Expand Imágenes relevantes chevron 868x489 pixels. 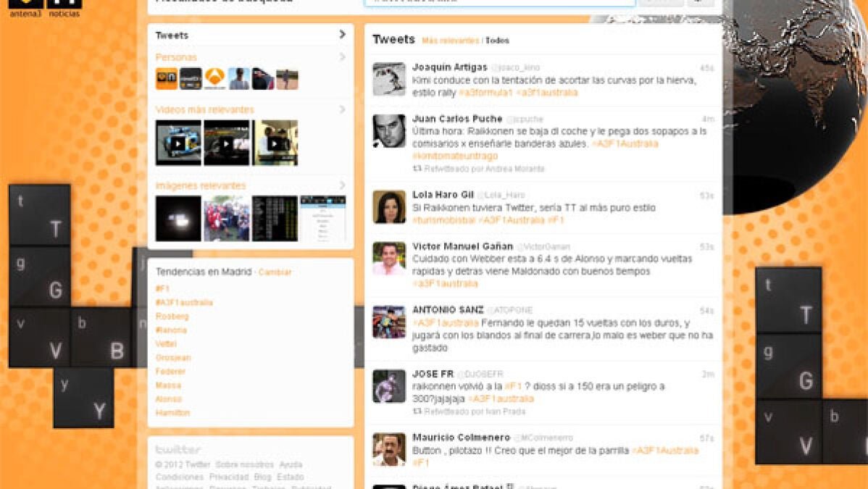[x=342, y=185]
